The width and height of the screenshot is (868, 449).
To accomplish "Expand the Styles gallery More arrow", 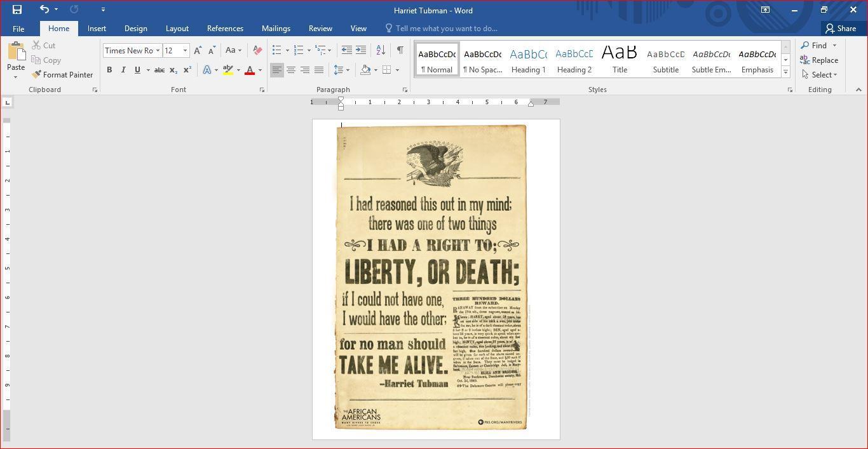I will [x=785, y=72].
